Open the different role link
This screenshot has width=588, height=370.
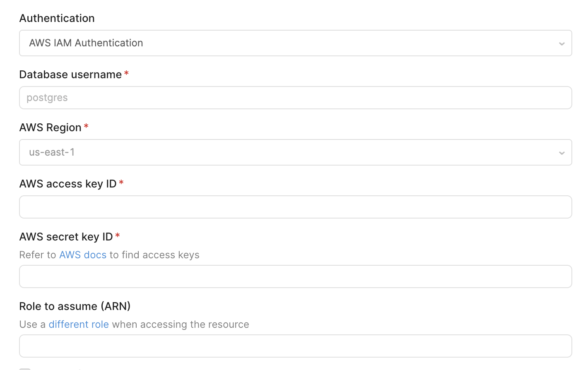(x=79, y=324)
